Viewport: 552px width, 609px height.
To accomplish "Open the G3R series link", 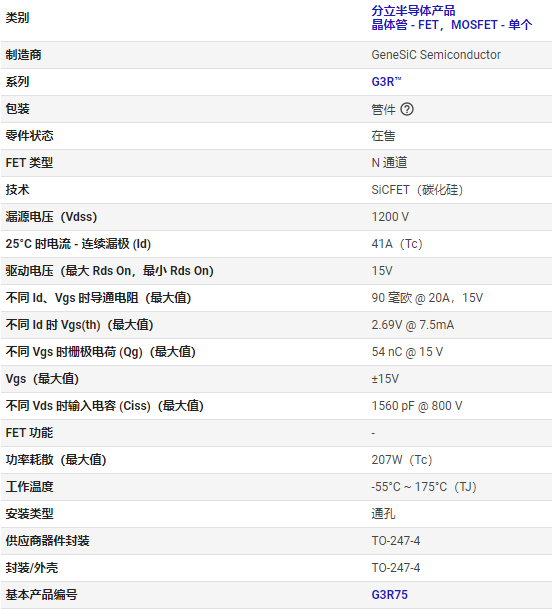I will (386, 82).
